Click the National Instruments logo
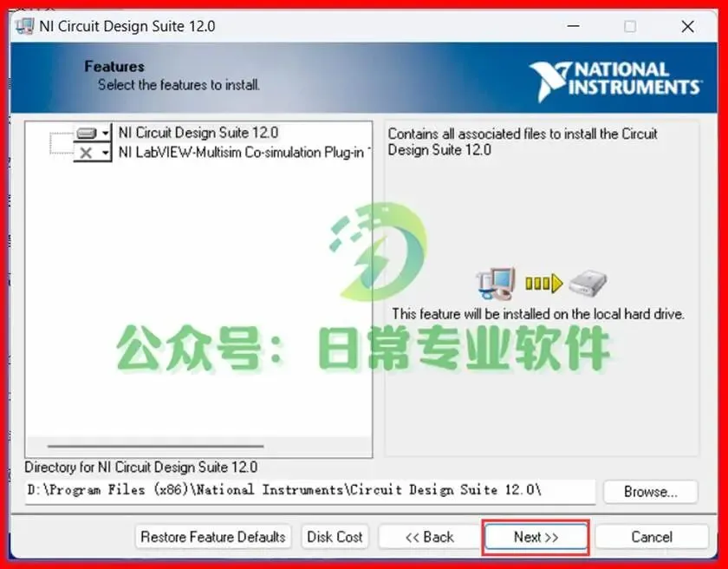Screen dimensions: 728x569 pos(615,81)
